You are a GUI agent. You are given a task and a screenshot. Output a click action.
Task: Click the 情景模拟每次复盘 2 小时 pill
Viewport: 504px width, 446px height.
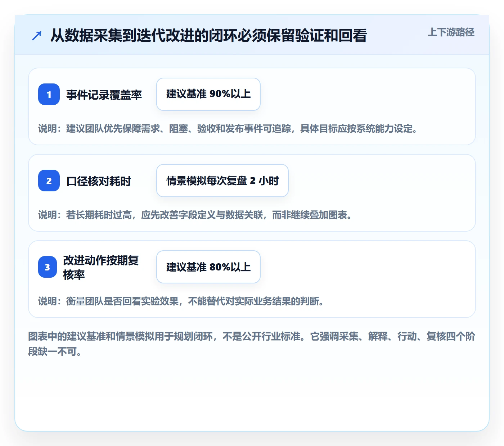coord(222,181)
